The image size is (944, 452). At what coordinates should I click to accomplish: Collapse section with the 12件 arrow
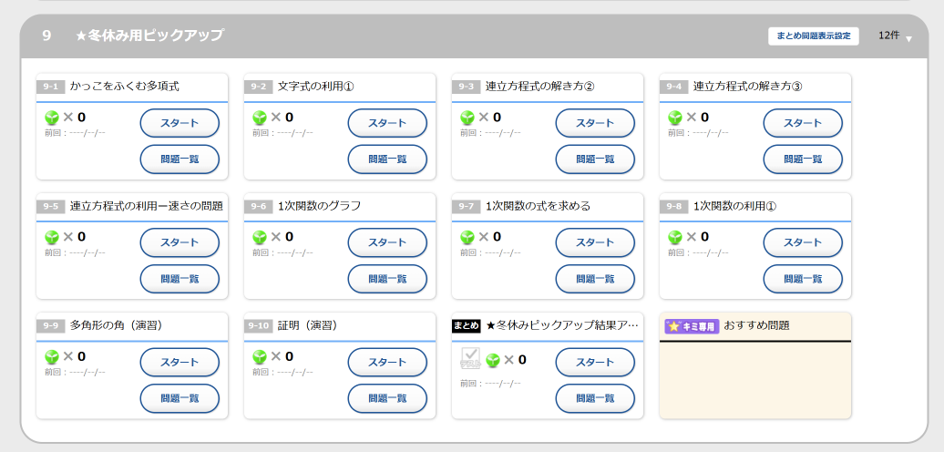(908, 39)
